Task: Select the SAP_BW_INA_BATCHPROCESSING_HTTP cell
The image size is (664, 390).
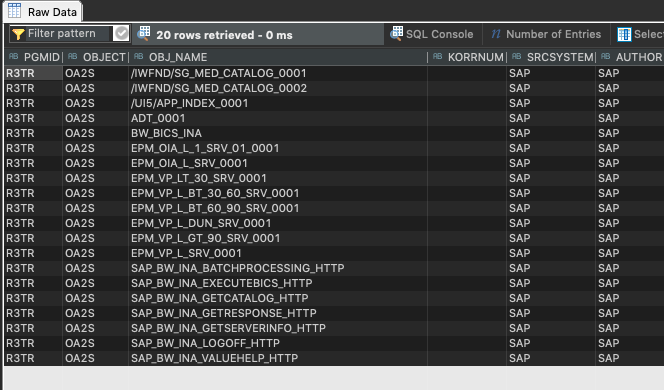Action: (x=278, y=268)
